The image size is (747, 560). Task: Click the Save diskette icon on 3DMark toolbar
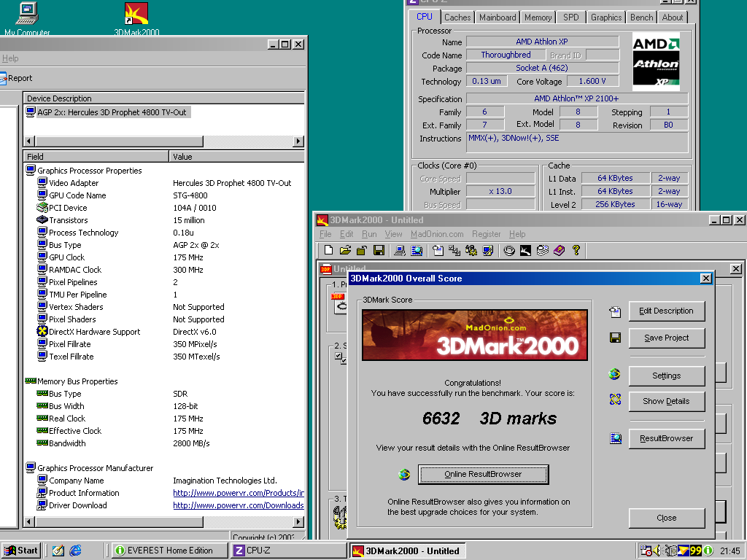coord(377,250)
